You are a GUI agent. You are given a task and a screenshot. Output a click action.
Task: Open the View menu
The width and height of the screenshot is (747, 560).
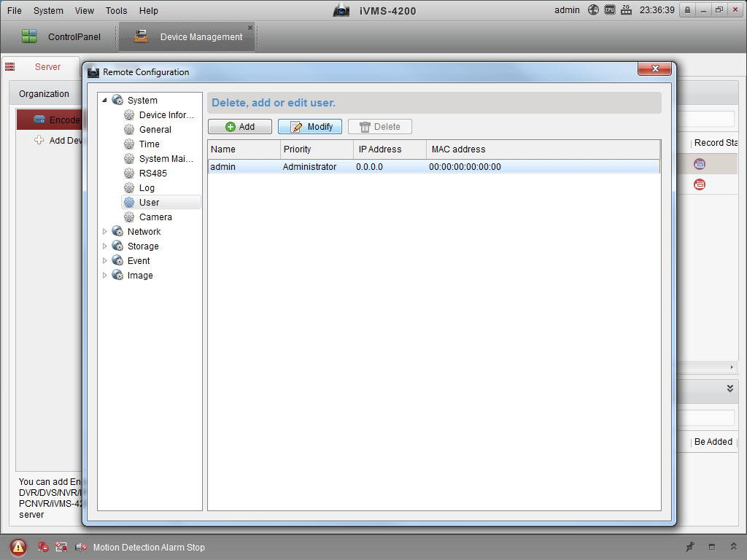click(x=85, y=10)
